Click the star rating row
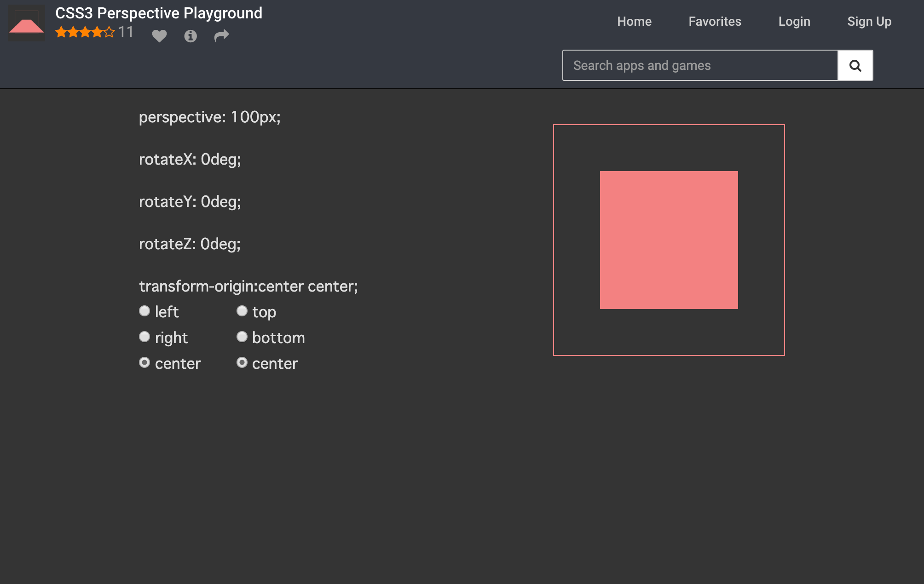Image resolution: width=924 pixels, height=584 pixels. click(x=85, y=32)
